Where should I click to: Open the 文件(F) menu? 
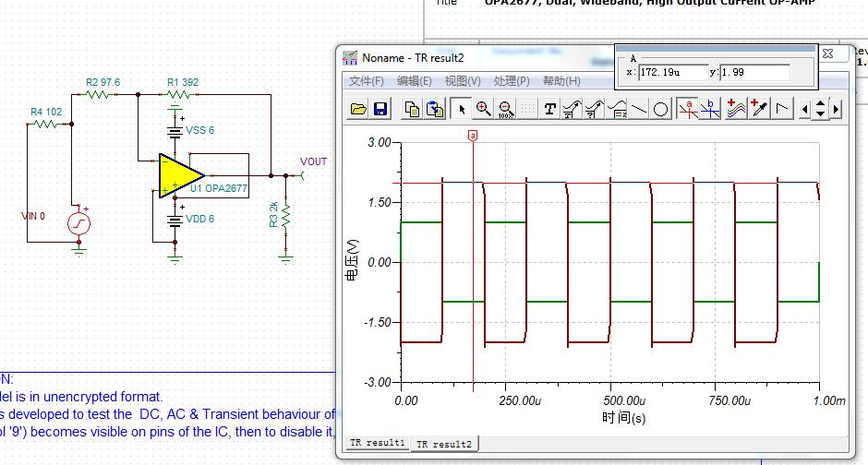(366, 81)
